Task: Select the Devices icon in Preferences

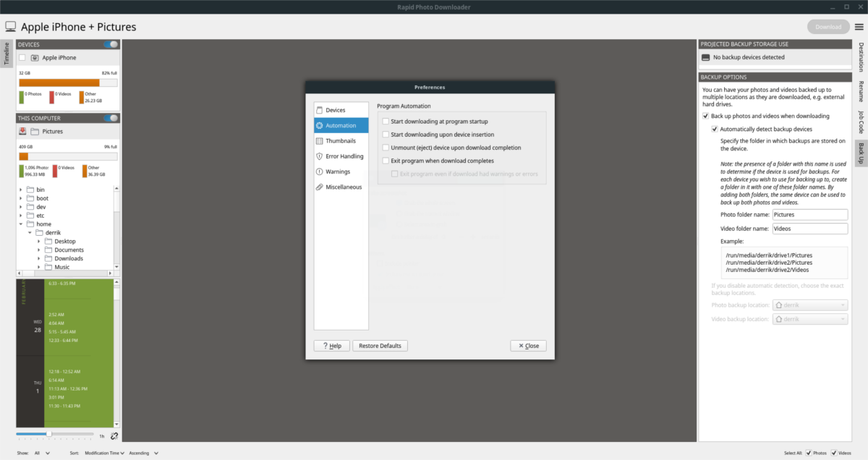Action: coord(320,110)
